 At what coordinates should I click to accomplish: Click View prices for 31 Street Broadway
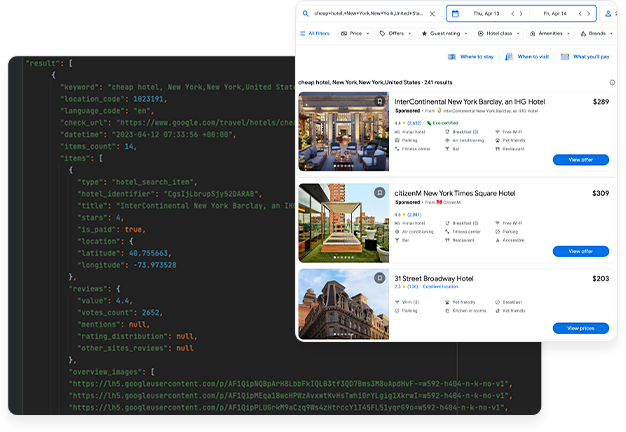click(x=580, y=328)
